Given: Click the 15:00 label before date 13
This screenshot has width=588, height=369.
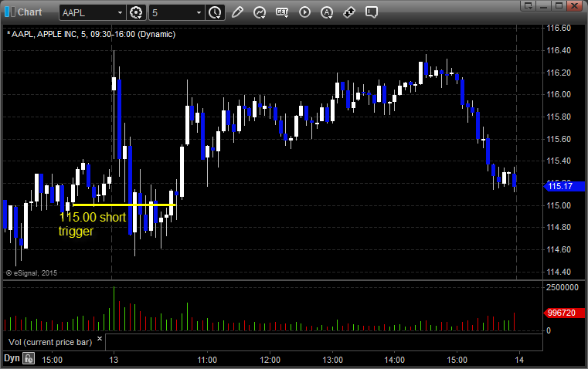Looking at the screenshot, I should click(x=52, y=360).
